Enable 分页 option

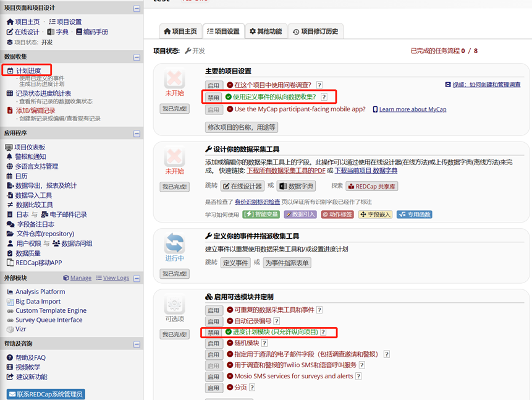click(213, 388)
